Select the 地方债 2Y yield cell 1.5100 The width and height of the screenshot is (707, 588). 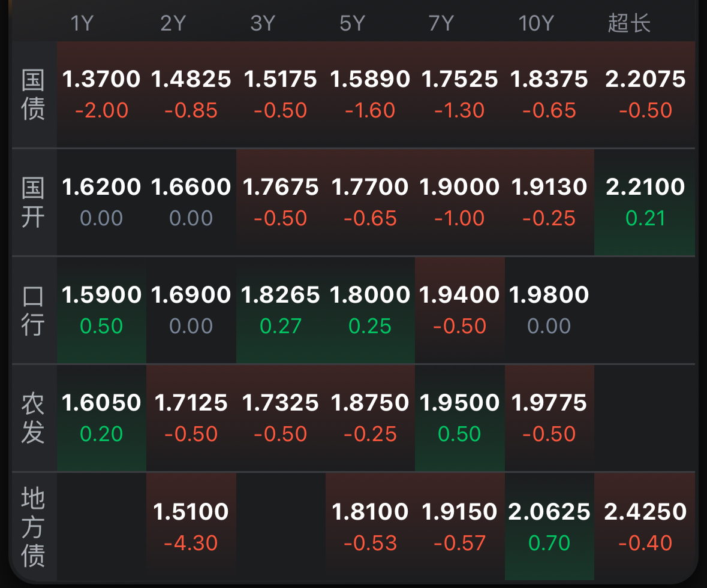click(x=191, y=526)
